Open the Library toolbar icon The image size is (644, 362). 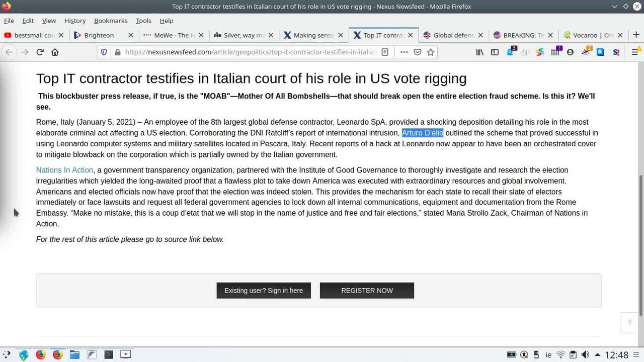click(x=479, y=52)
